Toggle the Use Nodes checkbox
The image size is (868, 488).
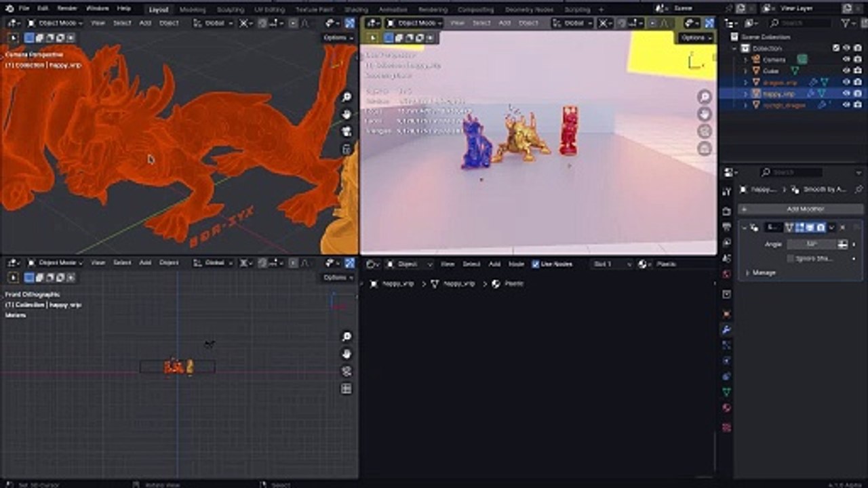(x=536, y=264)
